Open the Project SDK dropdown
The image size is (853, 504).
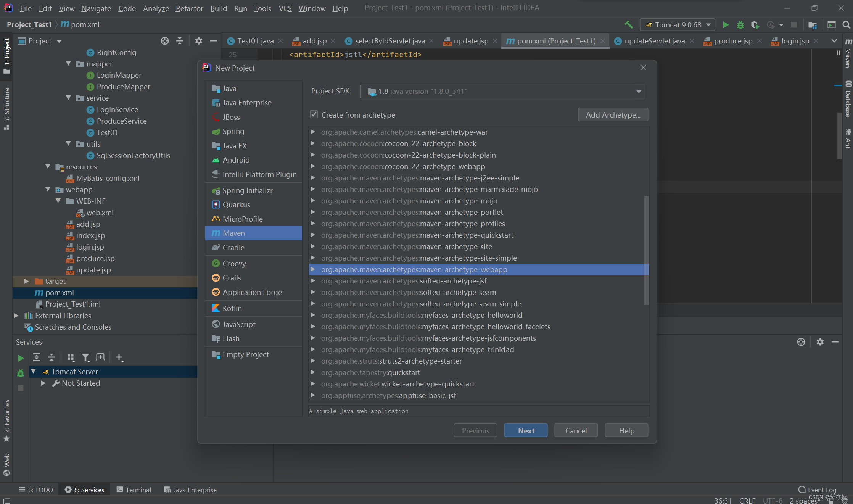(x=502, y=92)
